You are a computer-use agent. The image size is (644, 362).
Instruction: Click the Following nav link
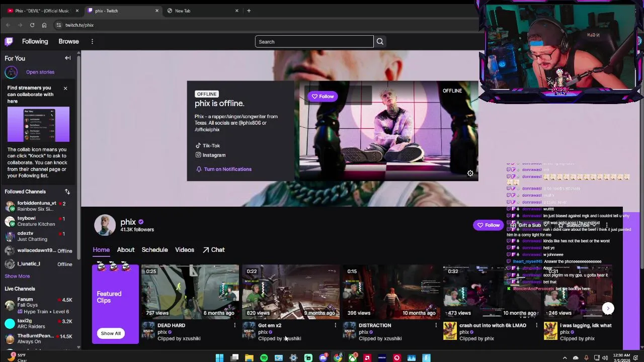(x=35, y=42)
